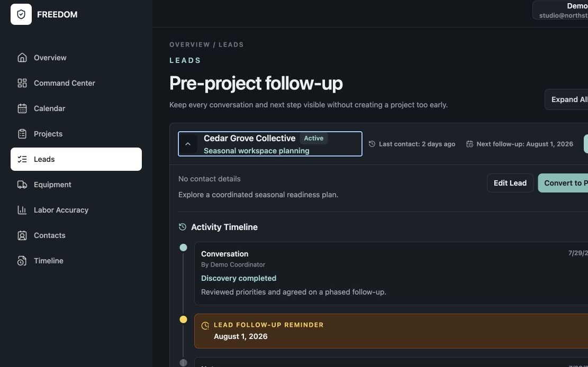Click the Discovery completed heading
This screenshot has width=588, height=367.
click(239, 278)
